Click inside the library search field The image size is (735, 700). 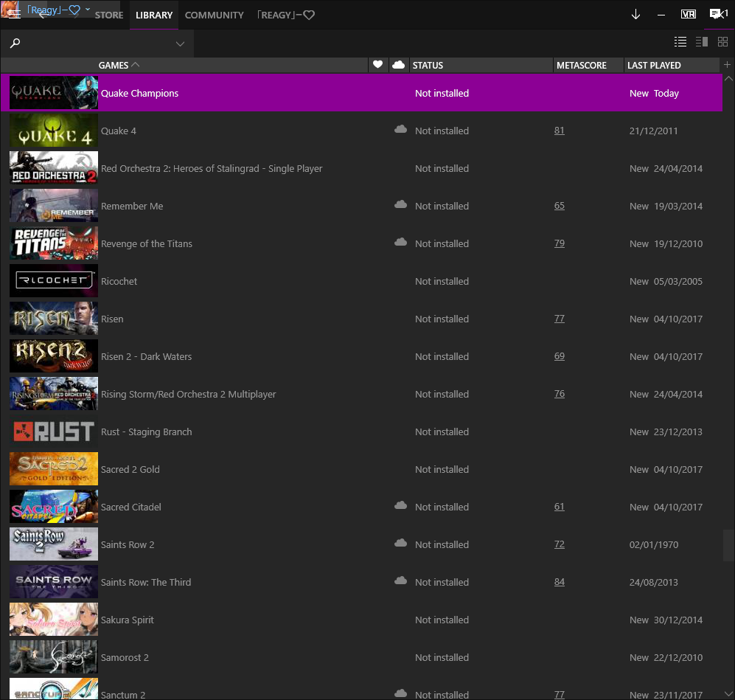tap(97, 44)
